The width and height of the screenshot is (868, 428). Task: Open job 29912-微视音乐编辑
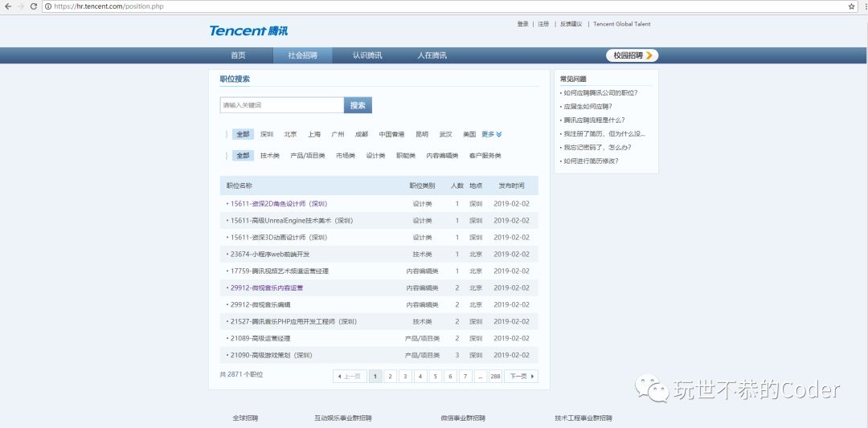(x=260, y=304)
